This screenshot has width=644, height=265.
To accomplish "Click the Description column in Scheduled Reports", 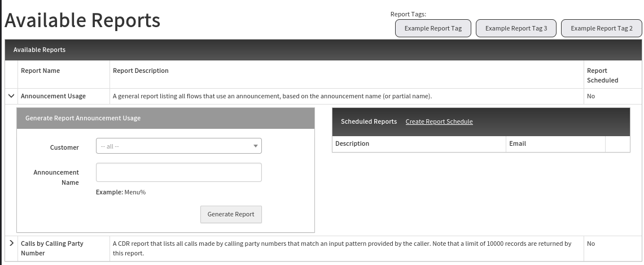I will [352, 144].
